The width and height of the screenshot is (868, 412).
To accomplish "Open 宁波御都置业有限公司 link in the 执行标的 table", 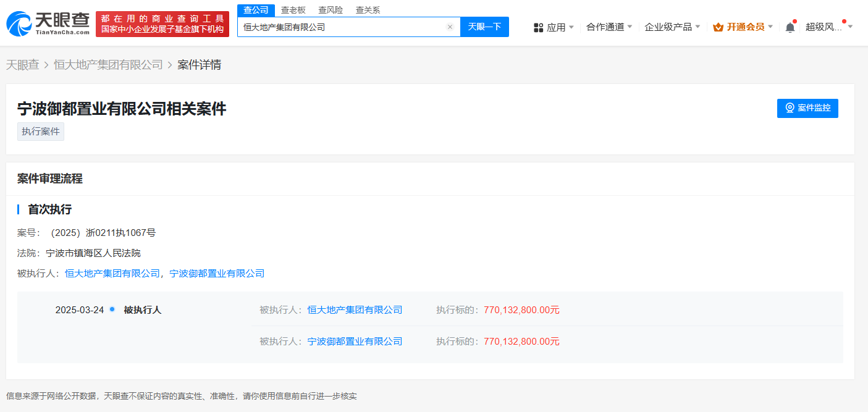I will pos(355,342).
